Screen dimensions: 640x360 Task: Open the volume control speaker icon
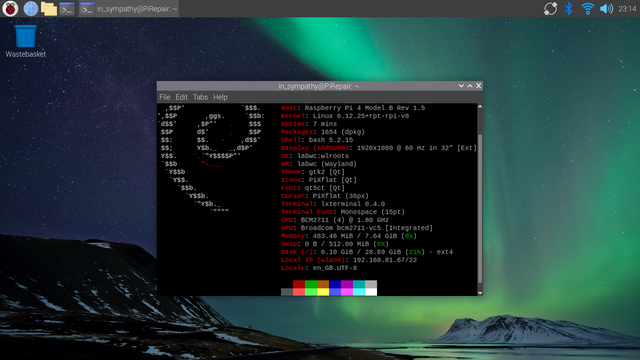click(x=606, y=9)
